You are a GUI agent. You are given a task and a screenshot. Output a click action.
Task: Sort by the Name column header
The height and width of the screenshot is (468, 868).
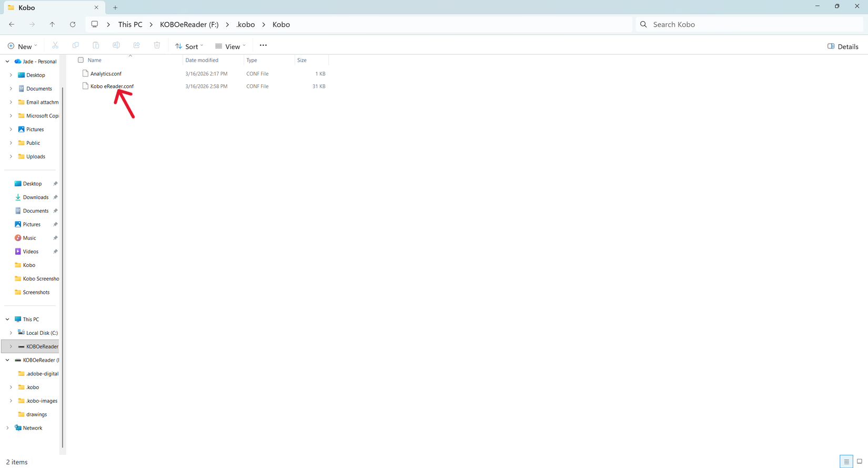[x=95, y=60]
